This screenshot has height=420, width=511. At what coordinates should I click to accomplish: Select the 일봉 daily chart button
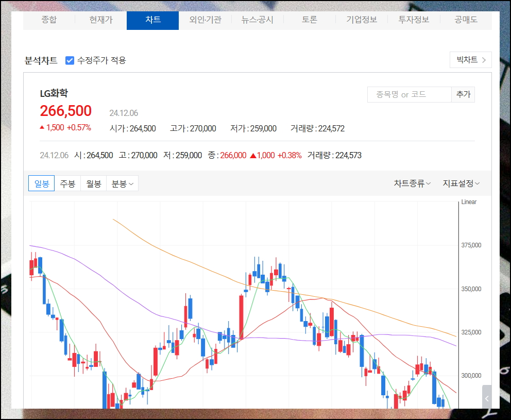click(41, 183)
